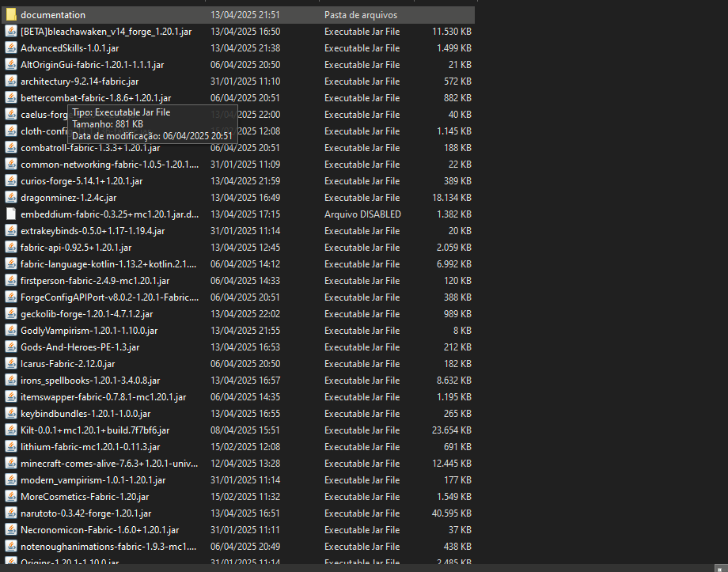Click jar icon of combatroll-fabric file
This screenshot has height=572, width=728.
11,148
